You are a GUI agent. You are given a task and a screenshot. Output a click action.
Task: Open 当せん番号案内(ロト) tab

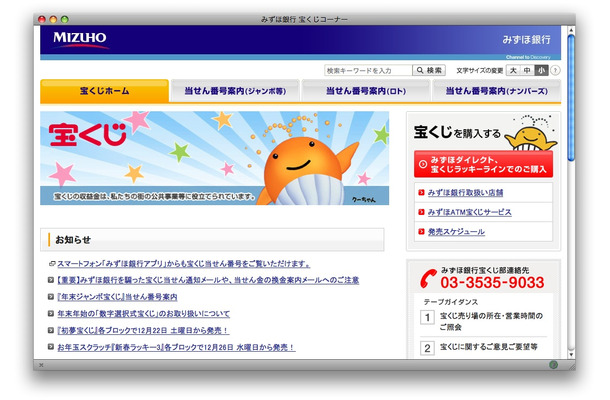pos(366,91)
